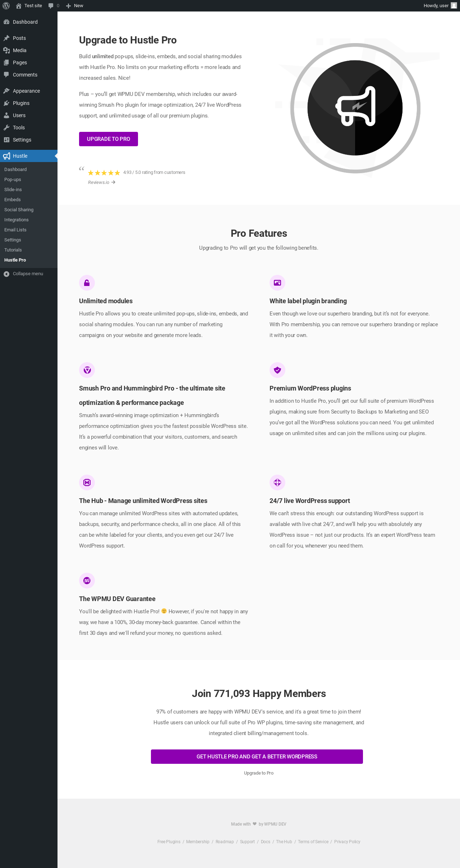Open the Terms of Service footer link
The width and height of the screenshot is (460, 868).
pyautogui.click(x=313, y=842)
